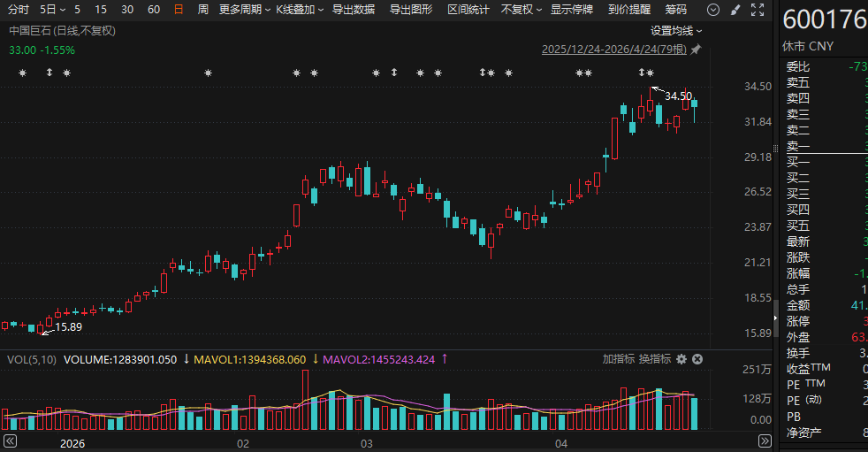Toggle 筹码 chip distribution panel
Viewport: 868px width, 452px height.
point(675,10)
